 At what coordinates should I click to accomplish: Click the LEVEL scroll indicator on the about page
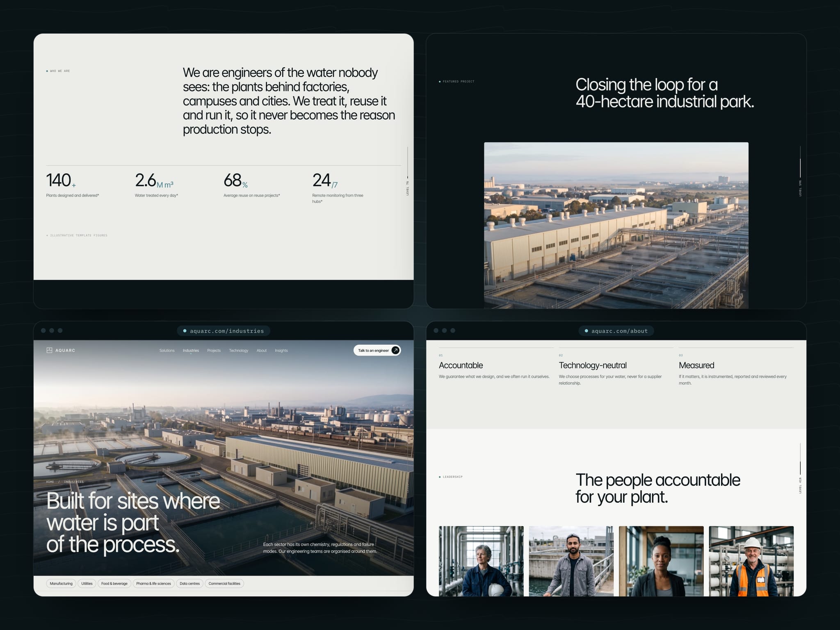coord(800,468)
